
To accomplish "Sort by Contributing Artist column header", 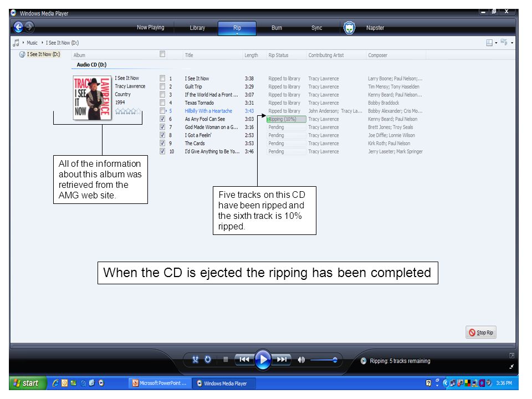I will (x=326, y=55).
